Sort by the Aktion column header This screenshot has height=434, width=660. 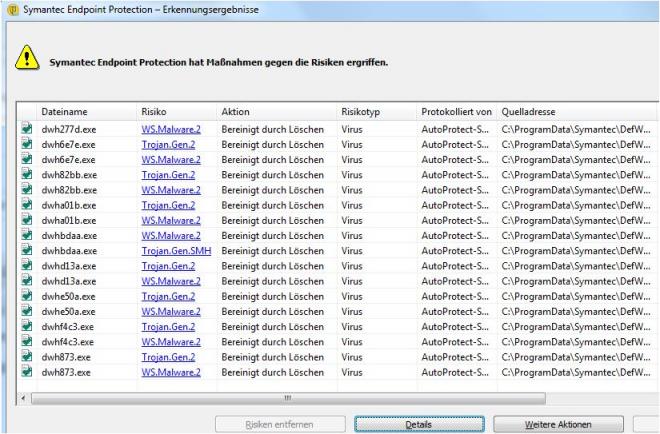coord(277,112)
